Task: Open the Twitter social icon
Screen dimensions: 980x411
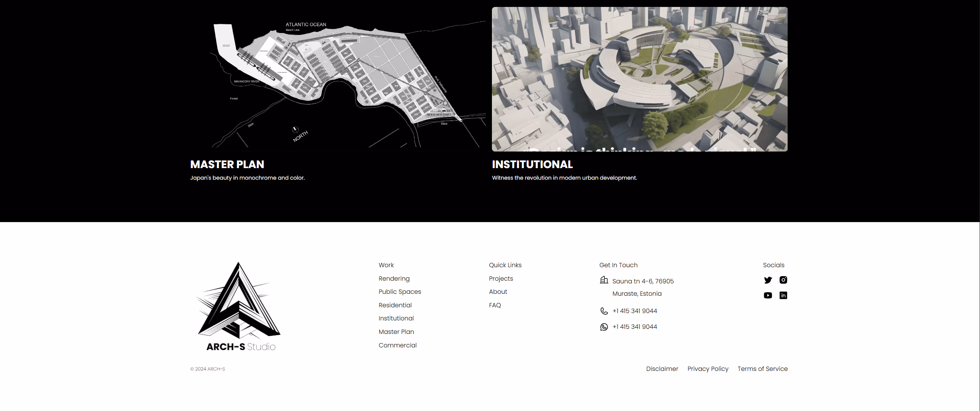Action: (x=768, y=280)
